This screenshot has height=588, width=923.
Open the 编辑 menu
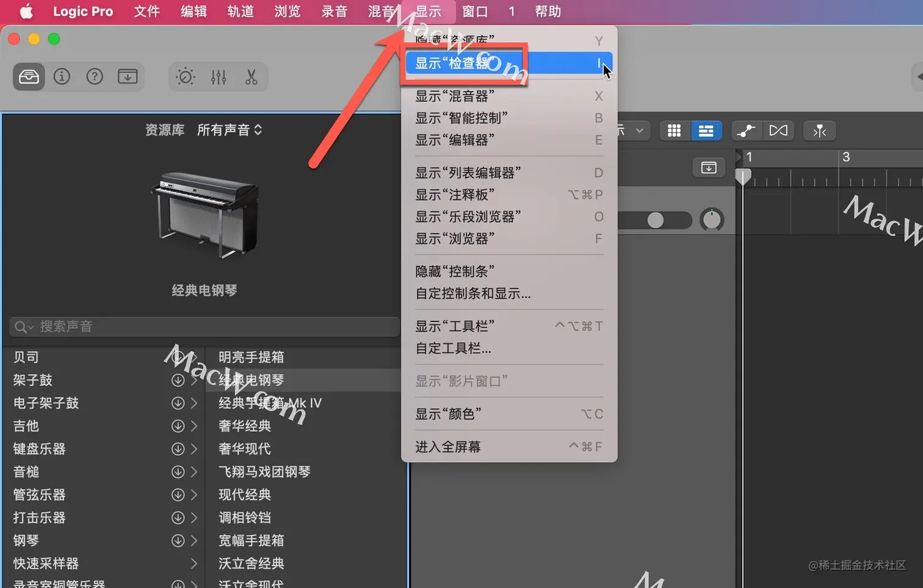point(194,12)
